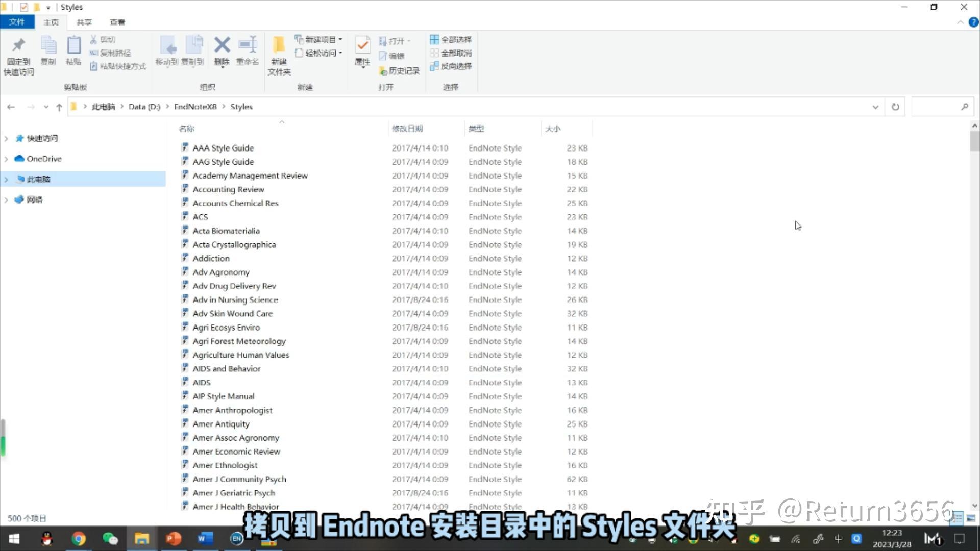Select Copy path command

tap(110, 53)
